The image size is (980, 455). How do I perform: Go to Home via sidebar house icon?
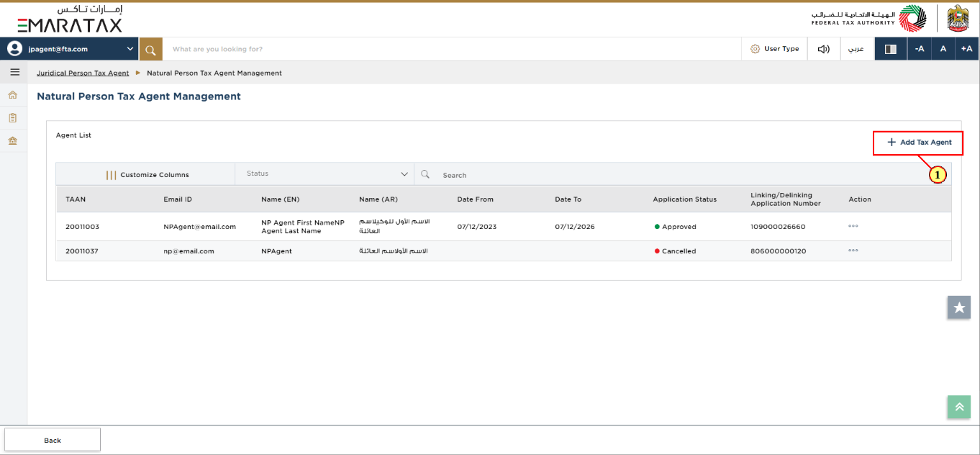tap(13, 95)
